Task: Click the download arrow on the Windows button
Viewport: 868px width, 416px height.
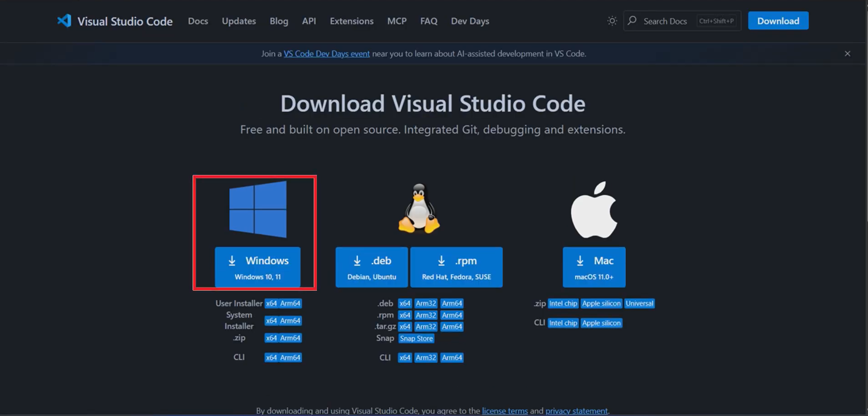Action: tap(232, 260)
